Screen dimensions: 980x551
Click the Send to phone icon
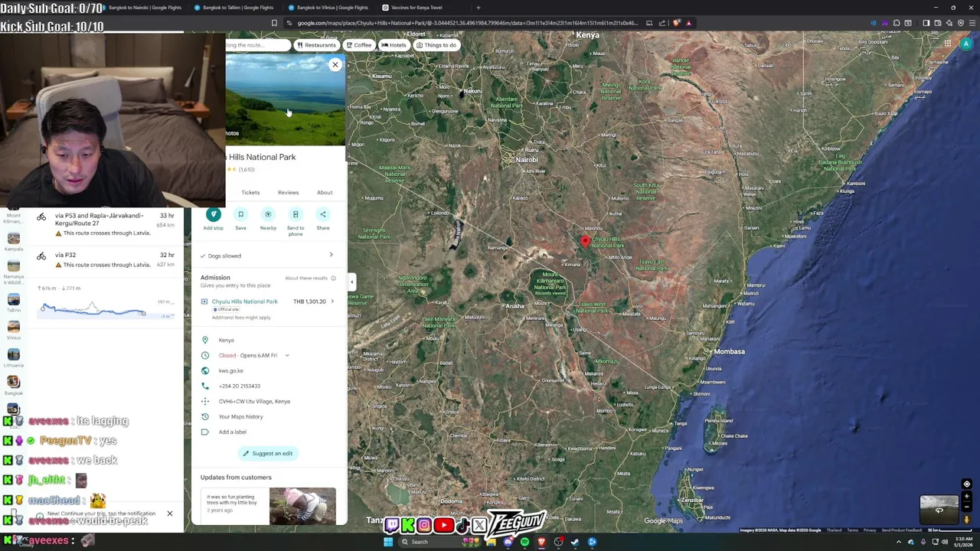pos(296,214)
